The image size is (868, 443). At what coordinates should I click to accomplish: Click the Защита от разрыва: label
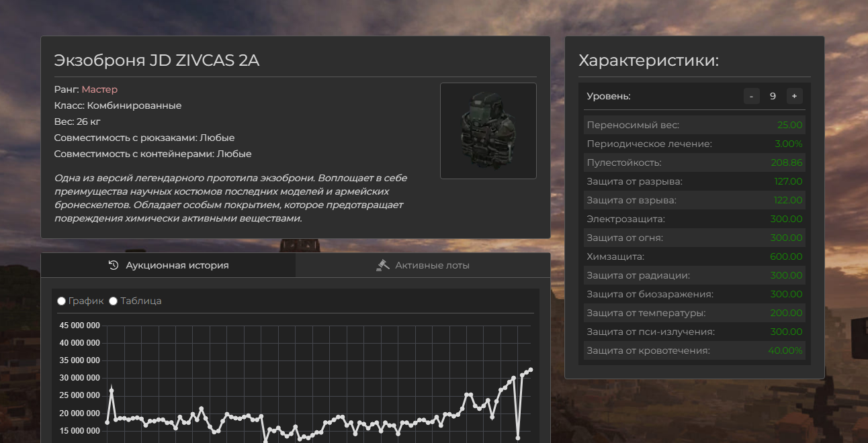click(x=634, y=181)
